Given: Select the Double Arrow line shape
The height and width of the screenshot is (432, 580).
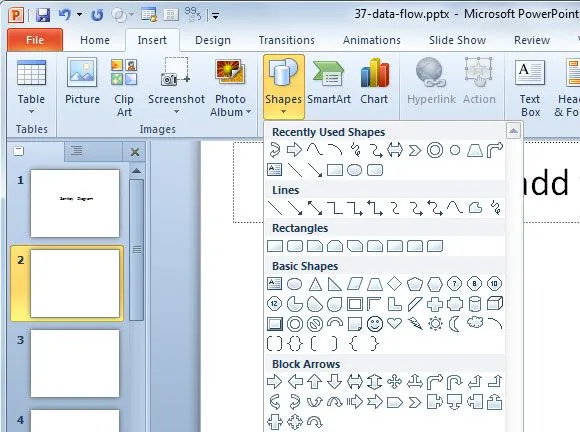Looking at the screenshot, I should [x=315, y=208].
